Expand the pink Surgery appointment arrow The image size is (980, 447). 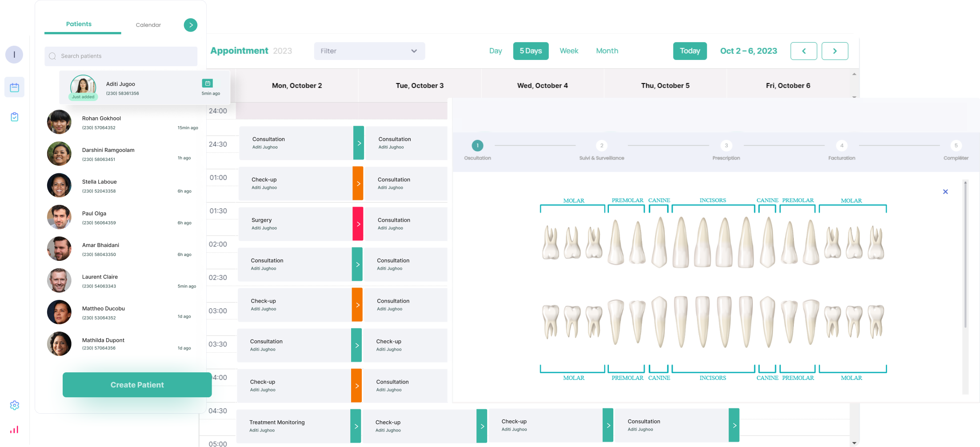(358, 224)
